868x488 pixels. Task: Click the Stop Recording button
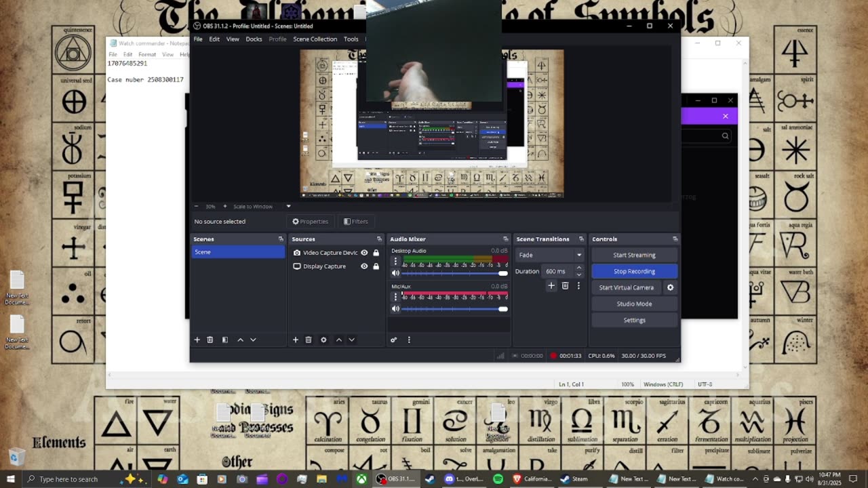pyautogui.click(x=635, y=271)
